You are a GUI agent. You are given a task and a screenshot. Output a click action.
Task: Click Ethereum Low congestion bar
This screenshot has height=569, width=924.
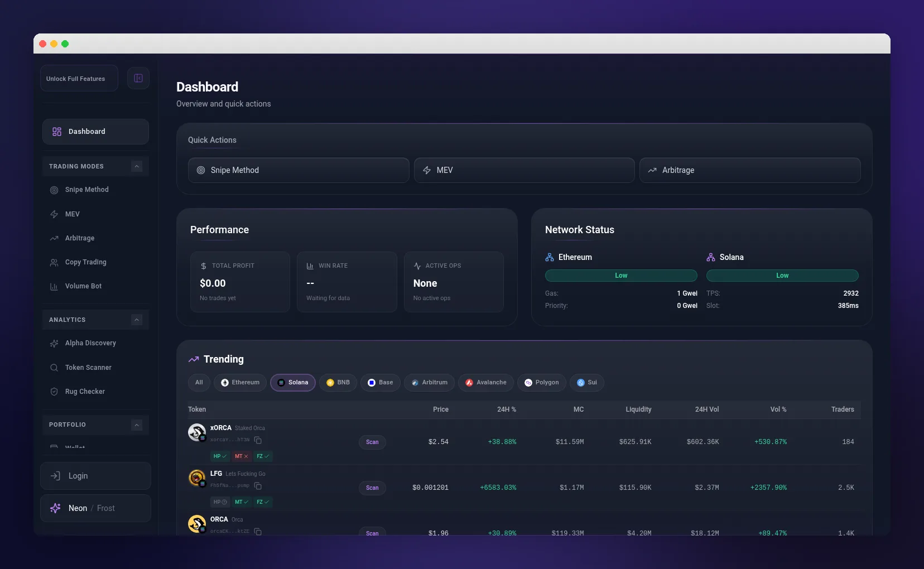[x=621, y=276]
